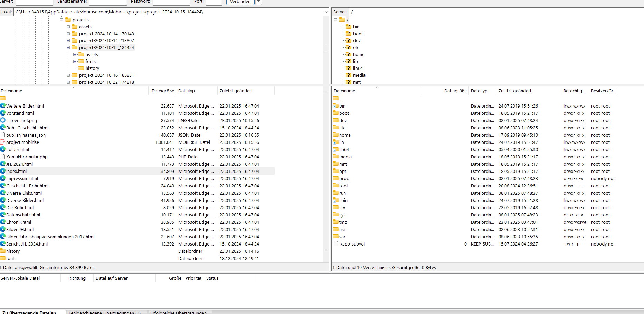This screenshot has width=644, height=314.
Task: Expand the project-2024-10-14_170149 tree node
Action: pos(68,34)
